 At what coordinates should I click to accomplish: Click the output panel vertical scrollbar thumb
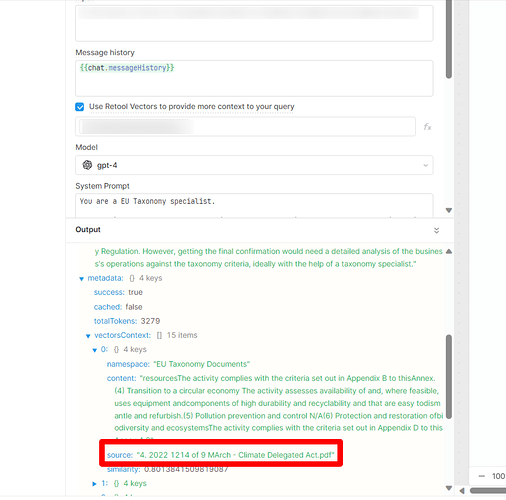(x=449, y=377)
